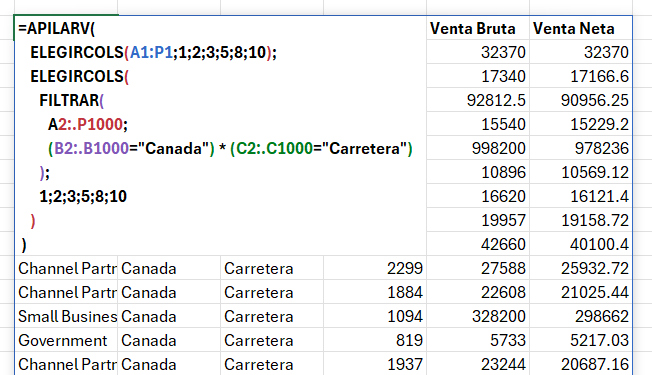Select Canada cell in Government row
The image size is (652, 375).
(x=169, y=340)
